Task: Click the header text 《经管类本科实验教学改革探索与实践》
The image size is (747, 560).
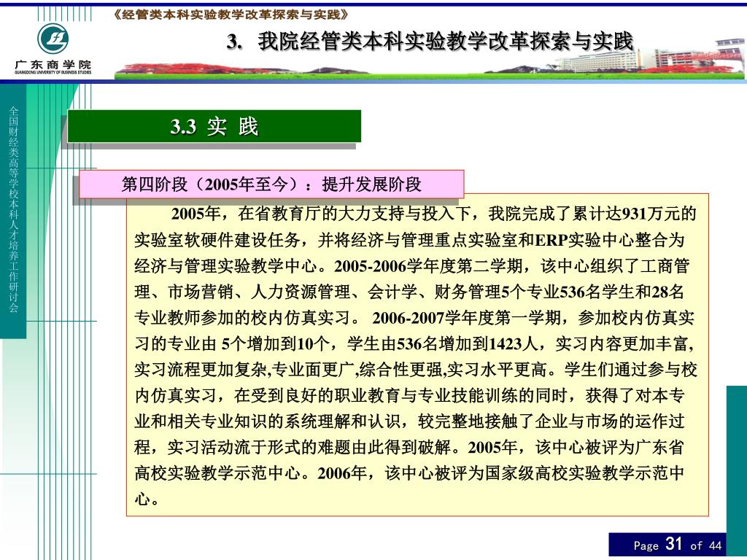Action: [231, 15]
